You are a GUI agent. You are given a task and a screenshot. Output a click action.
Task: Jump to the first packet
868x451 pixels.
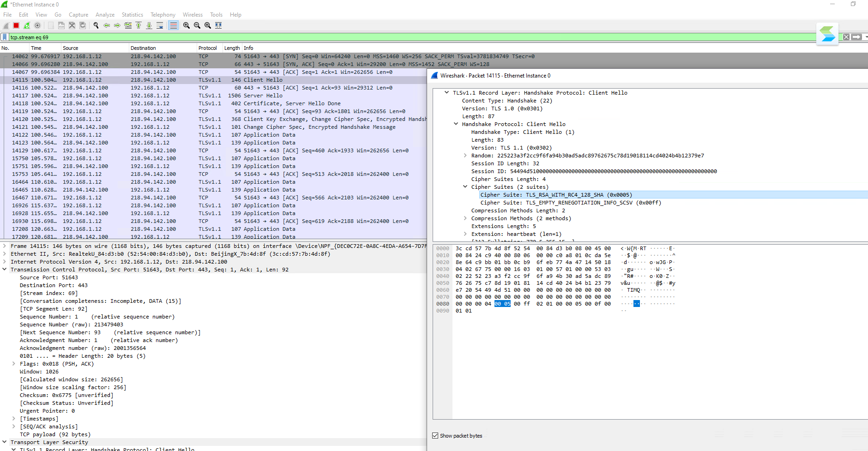[x=138, y=25]
